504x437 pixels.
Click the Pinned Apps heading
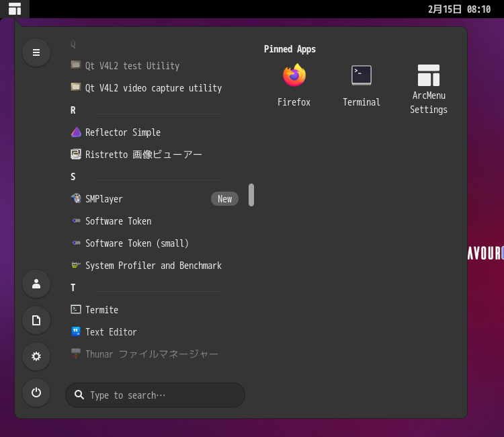[290, 49]
